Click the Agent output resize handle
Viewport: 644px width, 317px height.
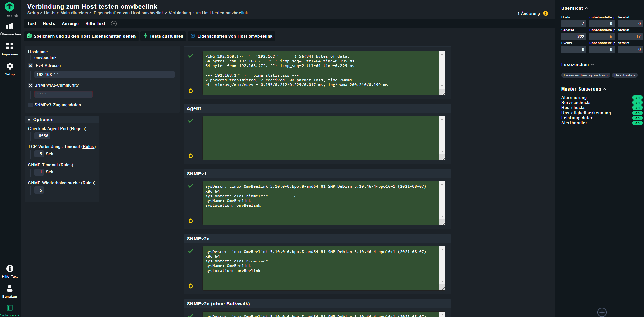[x=442, y=158]
